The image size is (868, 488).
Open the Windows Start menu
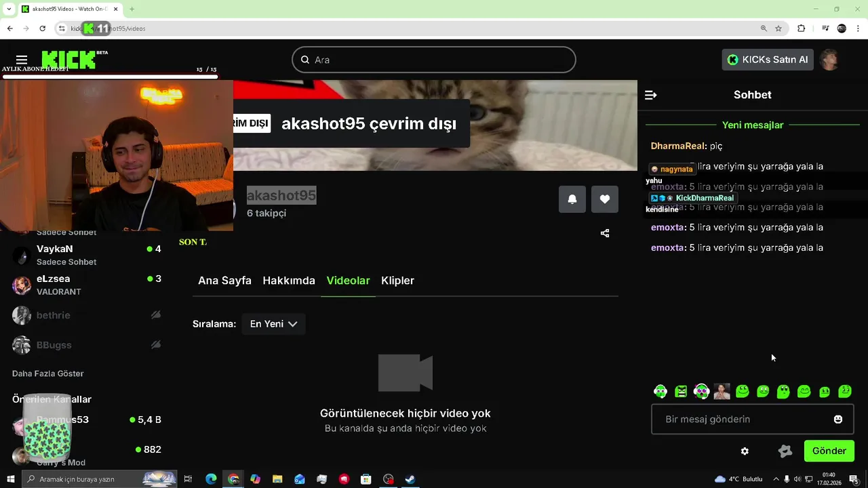click(x=10, y=479)
